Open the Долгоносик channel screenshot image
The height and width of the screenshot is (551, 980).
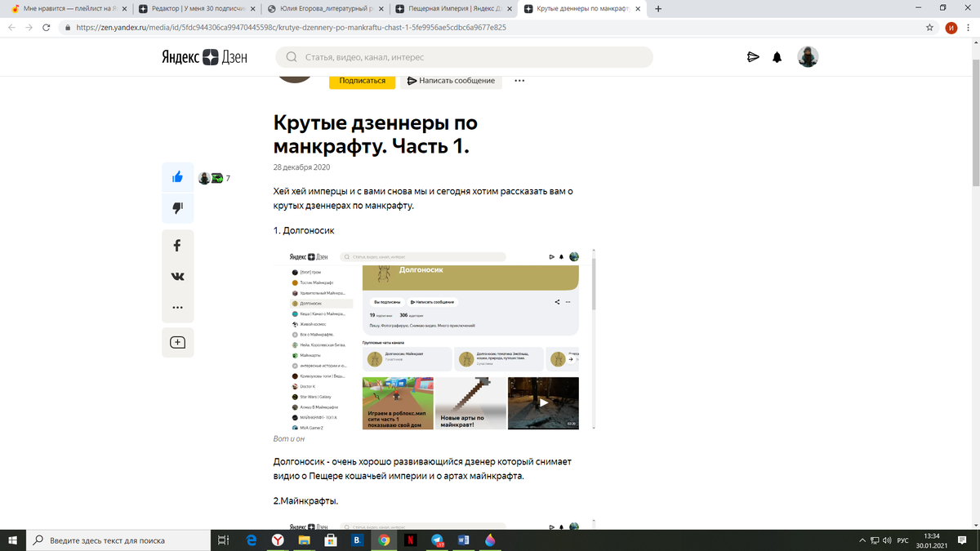click(x=434, y=340)
